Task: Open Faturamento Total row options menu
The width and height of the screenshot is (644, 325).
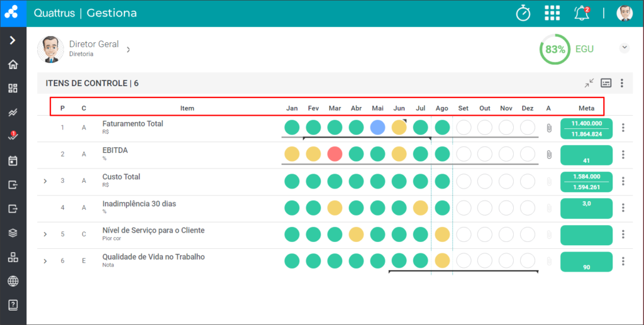Action: 623,128
